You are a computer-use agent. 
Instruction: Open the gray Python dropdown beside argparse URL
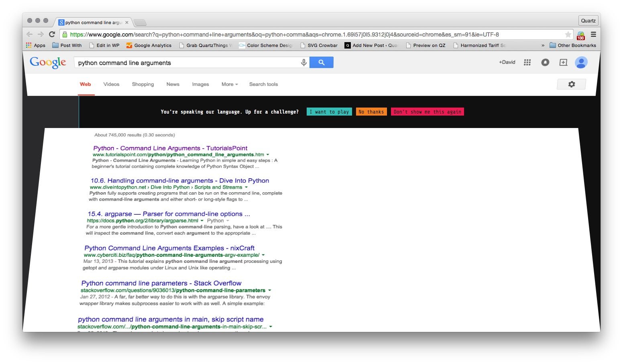pyautogui.click(x=218, y=221)
